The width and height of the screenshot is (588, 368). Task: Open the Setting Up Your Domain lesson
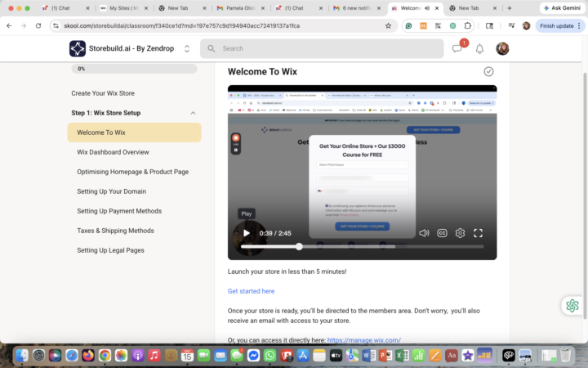point(111,191)
